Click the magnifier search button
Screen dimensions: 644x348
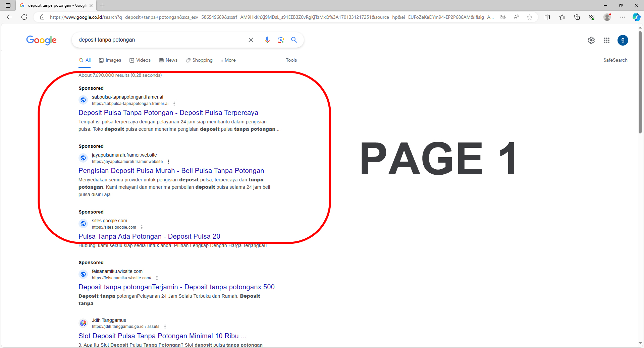pos(294,40)
